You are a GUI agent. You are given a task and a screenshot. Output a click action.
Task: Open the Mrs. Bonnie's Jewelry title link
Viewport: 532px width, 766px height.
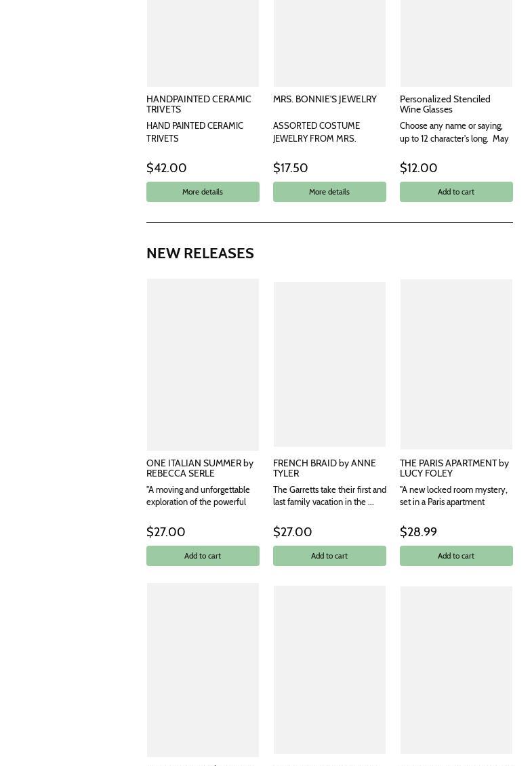click(325, 99)
